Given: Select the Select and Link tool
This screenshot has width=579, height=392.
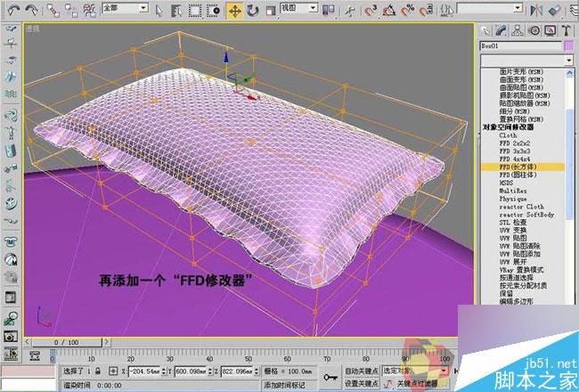Looking at the screenshot, I should point(53,11).
